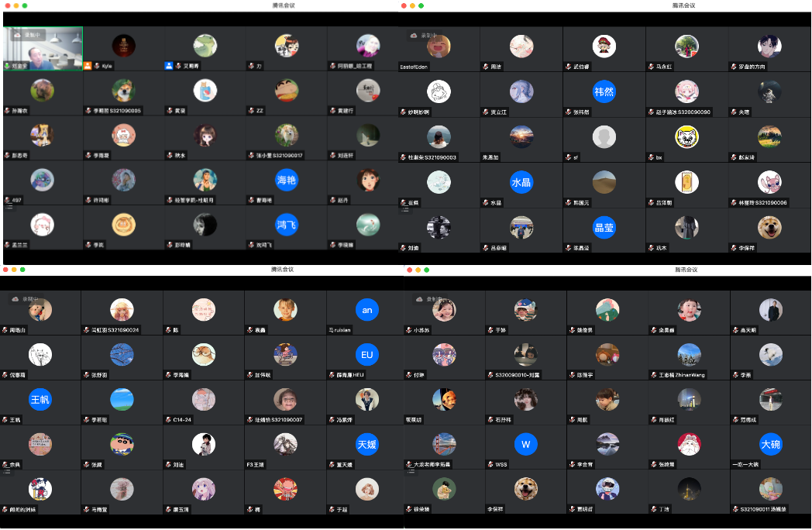
Task: Click the blue 水晶 avatar circle
Action: (x=521, y=182)
